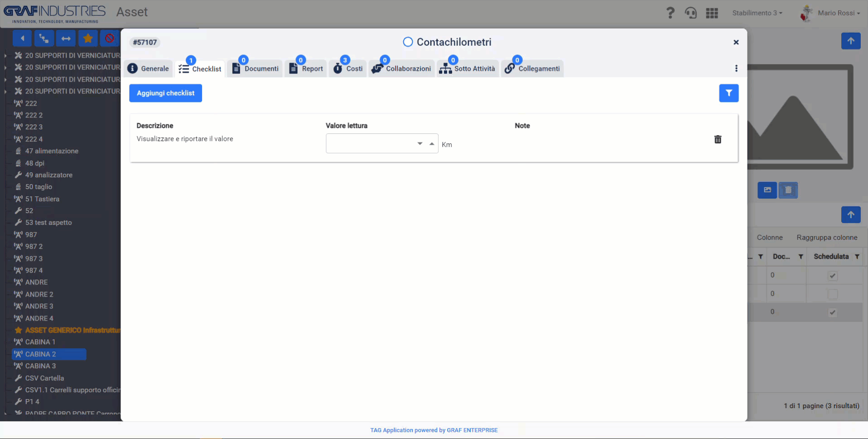Close the Contachilometri dialog
This screenshot has width=868, height=439.
(736, 42)
